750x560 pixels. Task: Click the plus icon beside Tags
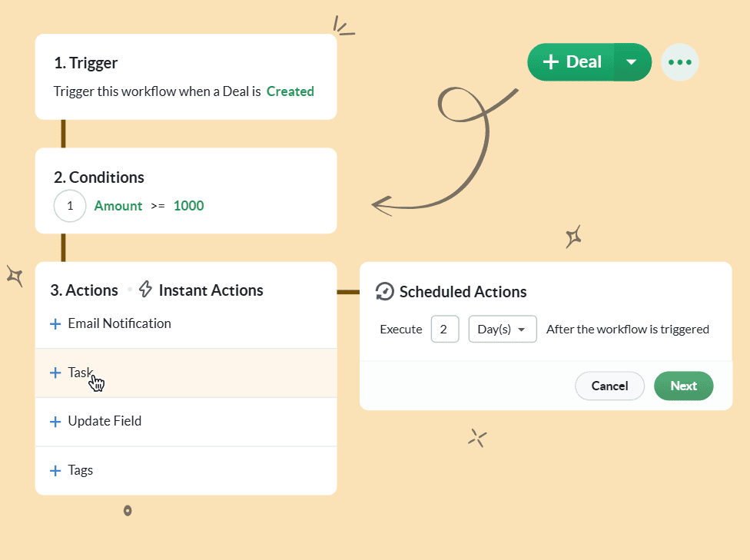(55, 471)
